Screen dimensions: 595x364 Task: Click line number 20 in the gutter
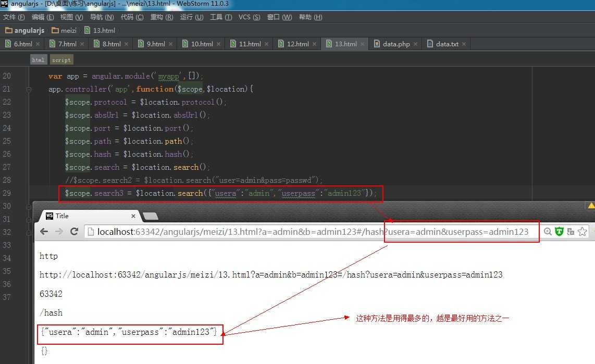[x=7, y=76]
